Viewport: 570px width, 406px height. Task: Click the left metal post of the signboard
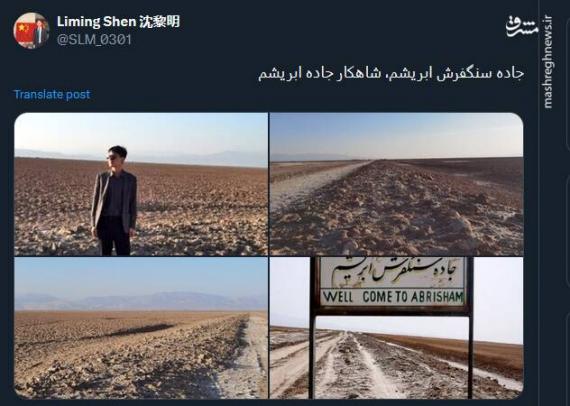[313, 327]
